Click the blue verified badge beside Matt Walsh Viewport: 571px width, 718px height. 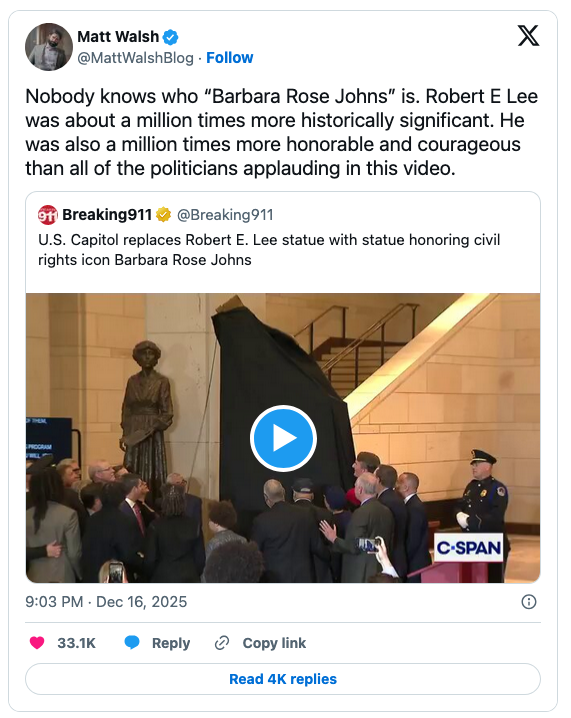tap(171, 37)
